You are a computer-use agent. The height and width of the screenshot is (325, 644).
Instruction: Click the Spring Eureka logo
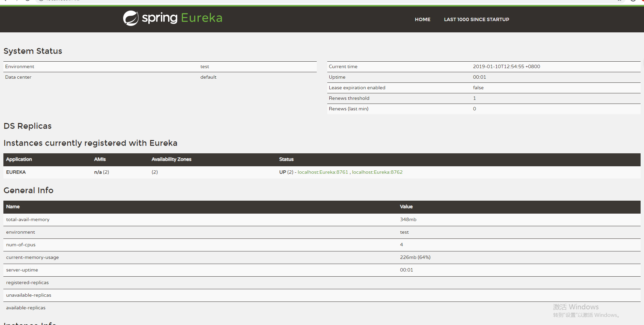click(x=172, y=18)
